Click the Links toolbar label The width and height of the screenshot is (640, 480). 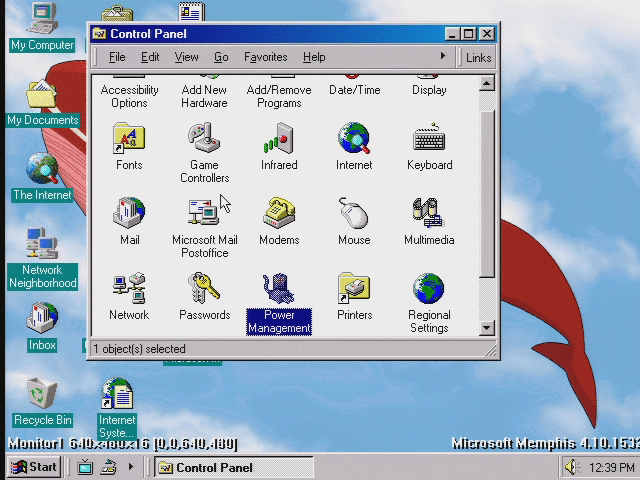[x=478, y=58]
